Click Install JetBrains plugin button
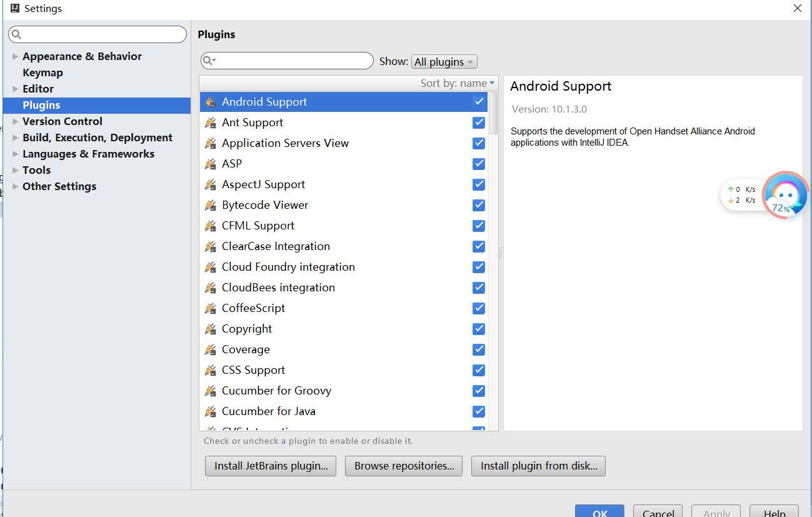812x517 pixels. coord(271,466)
